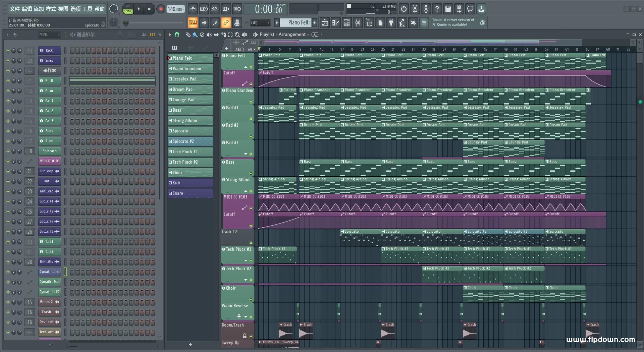Screen dimensions: 644x352
Task: Toggle the orange link-to-controller button
Action: 226,23
